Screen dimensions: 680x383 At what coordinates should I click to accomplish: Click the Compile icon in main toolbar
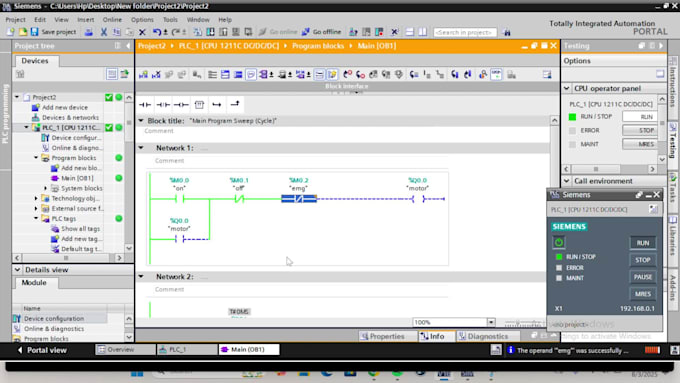click(197, 32)
